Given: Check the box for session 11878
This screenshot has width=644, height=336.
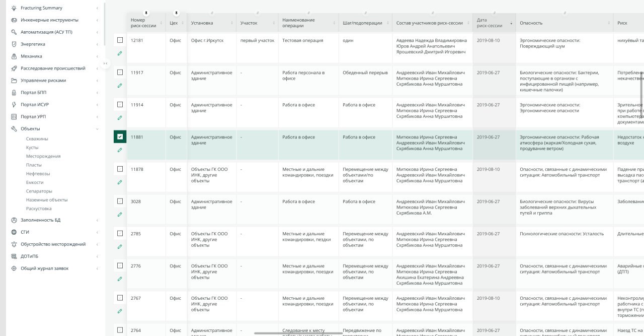Looking at the screenshot, I should [x=120, y=169].
